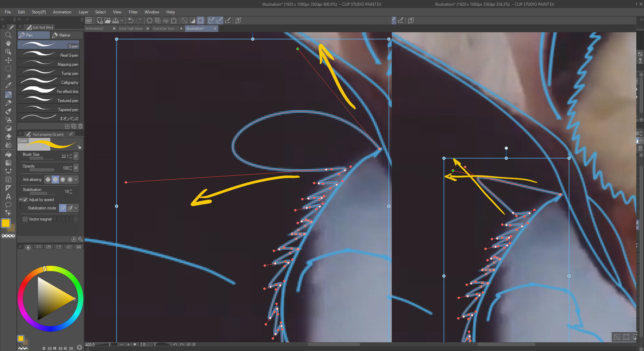Image resolution: width=644 pixels, height=351 pixels.
Task: Select the Balloon tool
Action: pyautogui.click(x=8, y=205)
